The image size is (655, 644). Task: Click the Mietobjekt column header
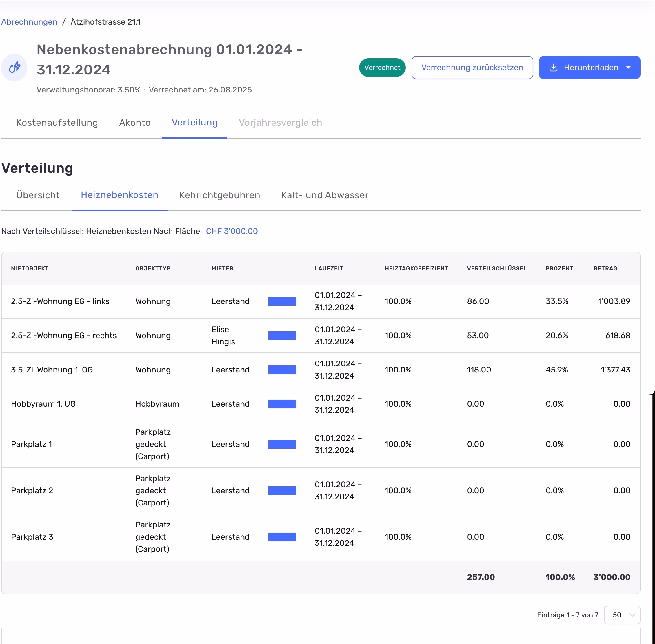30,268
